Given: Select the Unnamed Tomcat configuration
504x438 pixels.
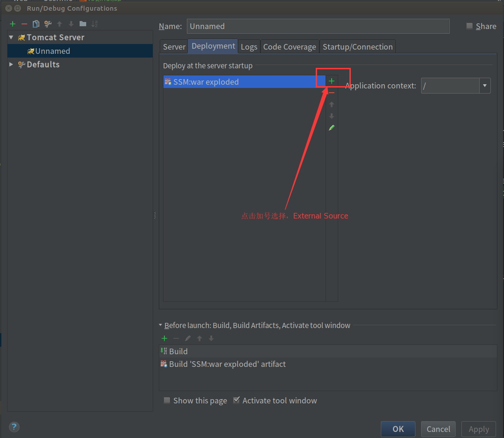Looking at the screenshot, I should tap(80, 51).
